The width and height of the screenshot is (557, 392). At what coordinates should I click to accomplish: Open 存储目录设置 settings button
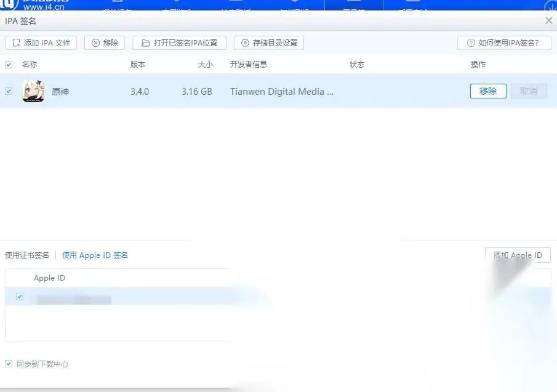tap(269, 43)
